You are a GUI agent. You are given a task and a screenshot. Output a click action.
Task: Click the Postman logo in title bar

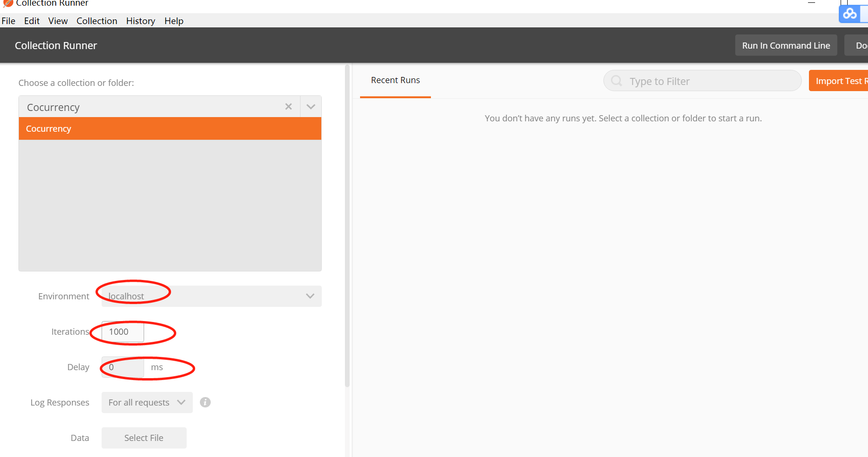(8, 3)
